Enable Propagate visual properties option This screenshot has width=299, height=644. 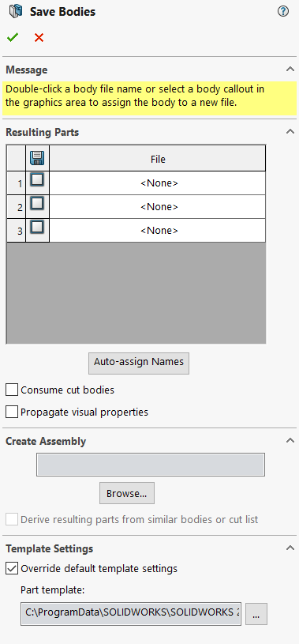point(12,412)
